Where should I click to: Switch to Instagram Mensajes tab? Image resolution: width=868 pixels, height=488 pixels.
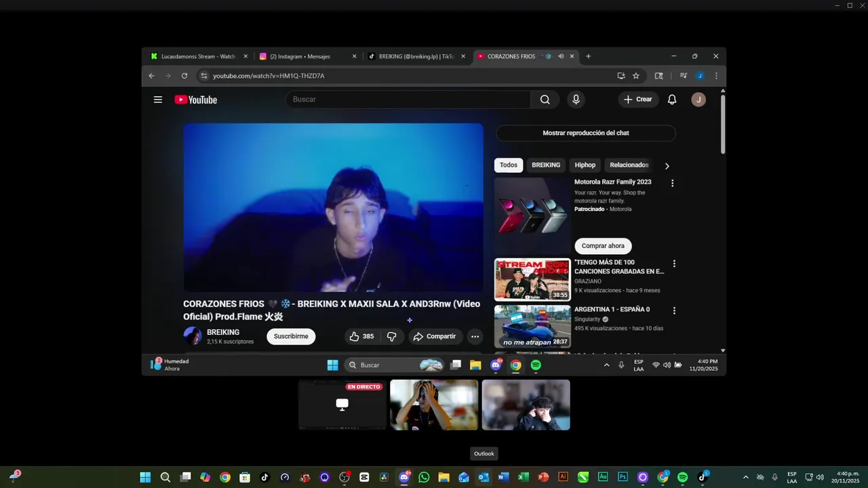coord(307,56)
